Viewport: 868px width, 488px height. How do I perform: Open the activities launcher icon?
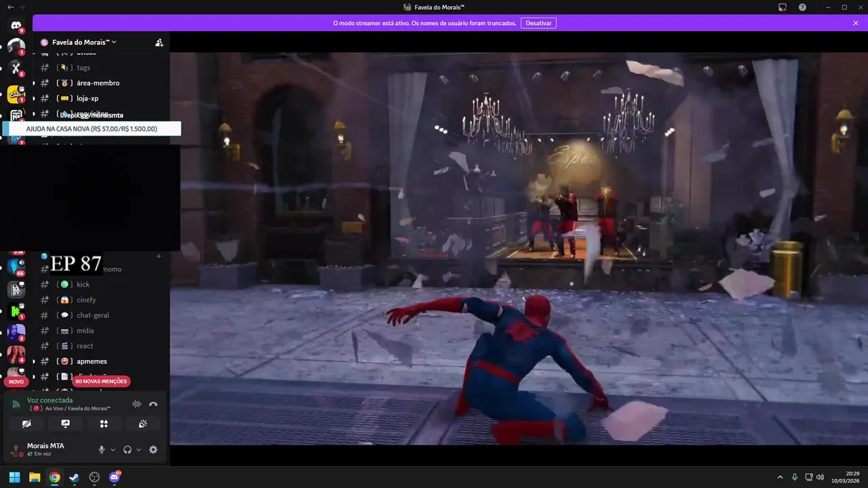[x=104, y=424]
